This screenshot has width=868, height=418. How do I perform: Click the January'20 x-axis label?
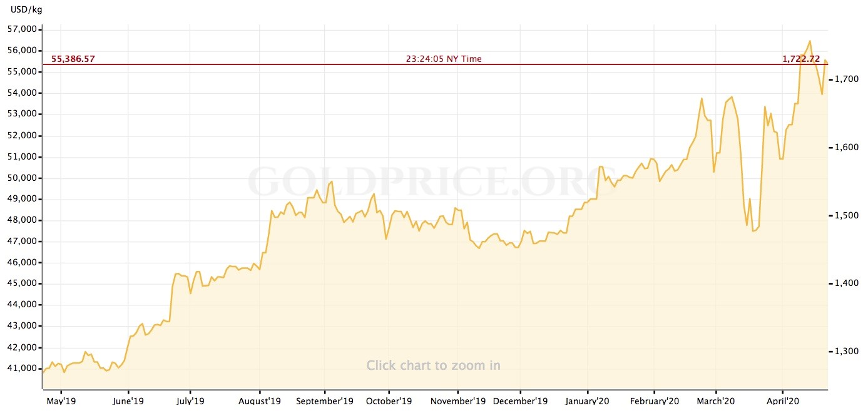[588, 401]
